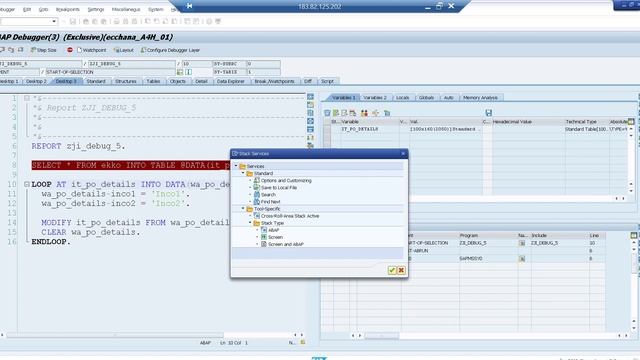Click the binoculars find icon in variables toolbar
640x360 pixels.
pyautogui.click(x=364, y=113)
